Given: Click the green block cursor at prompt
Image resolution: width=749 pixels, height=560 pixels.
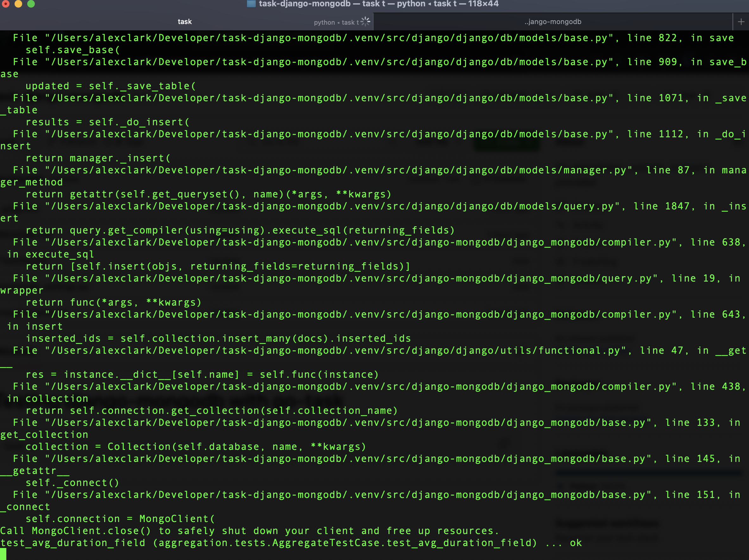Looking at the screenshot, I should pyautogui.click(x=3, y=554).
